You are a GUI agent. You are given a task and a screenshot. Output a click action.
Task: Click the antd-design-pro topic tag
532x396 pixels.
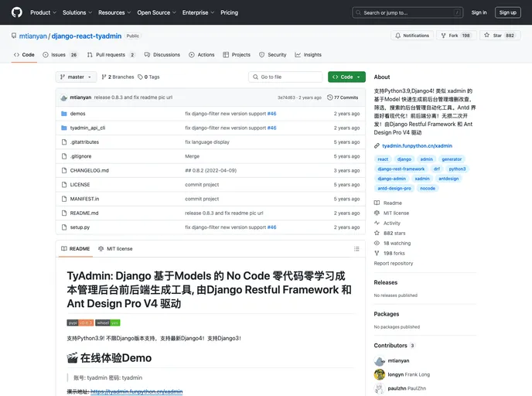point(394,188)
